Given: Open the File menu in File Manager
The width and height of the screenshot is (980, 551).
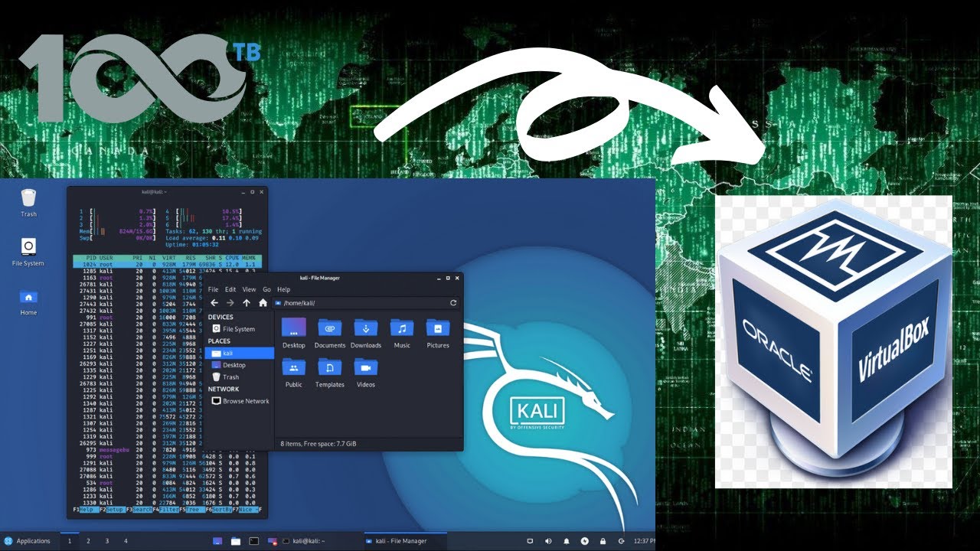Looking at the screenshot, I should (x=214, y=290).
